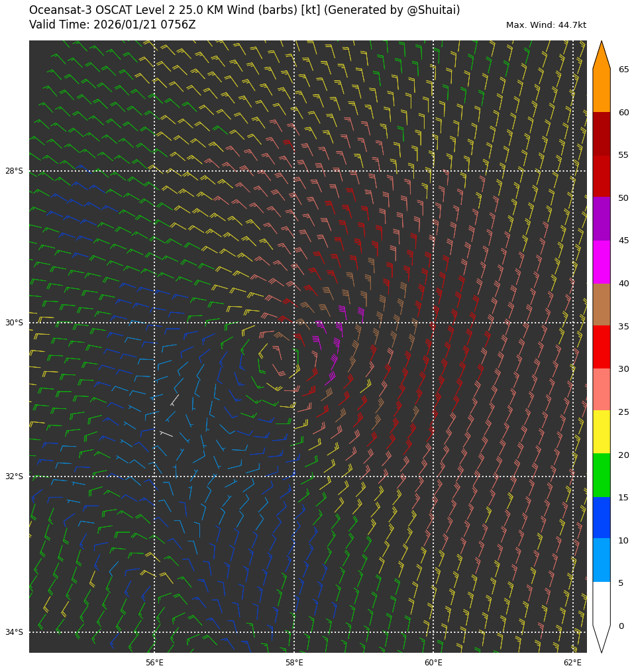This screenshot has height=672, width=634.
Task: Click the 'Valid Time: 2026/01/21 0756Z' text
Action: click(113, 25)
